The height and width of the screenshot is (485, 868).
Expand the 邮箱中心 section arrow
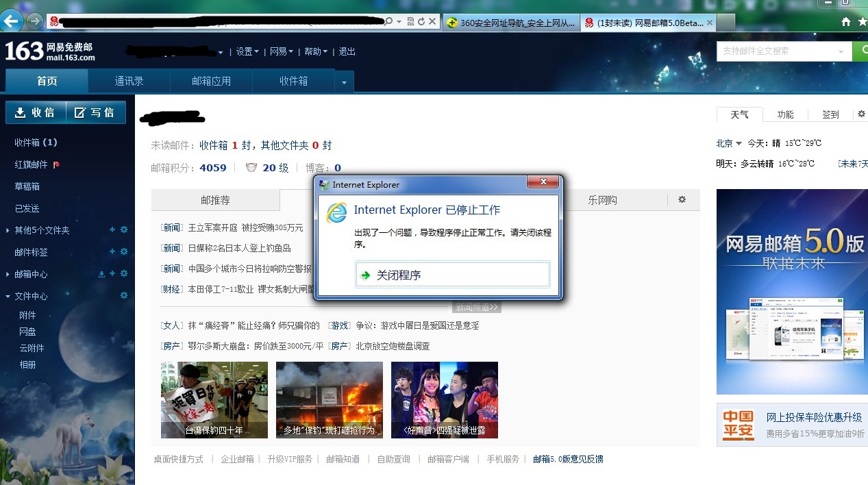8,274
